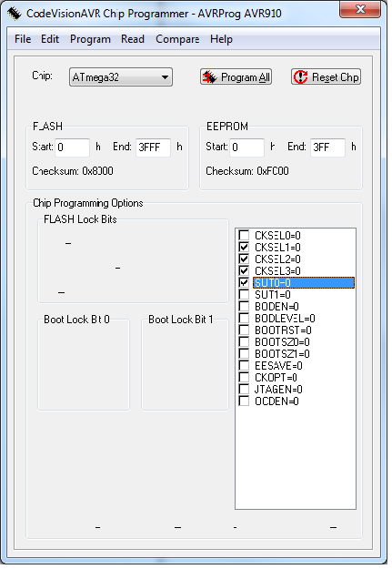Enable the BOOTSZ1=0 checkbox
Viewport: 392px width, 569px height.
coord(244,353)
